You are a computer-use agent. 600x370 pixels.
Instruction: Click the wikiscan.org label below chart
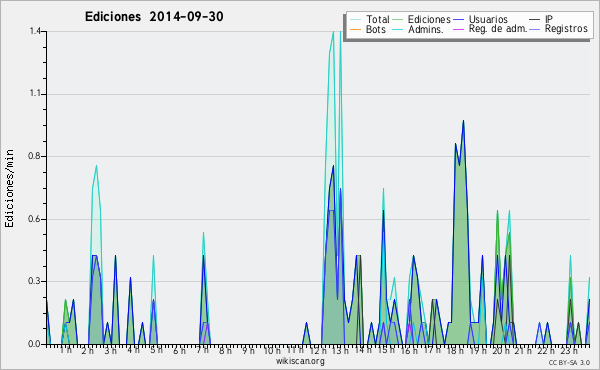[x=300, y=361]
